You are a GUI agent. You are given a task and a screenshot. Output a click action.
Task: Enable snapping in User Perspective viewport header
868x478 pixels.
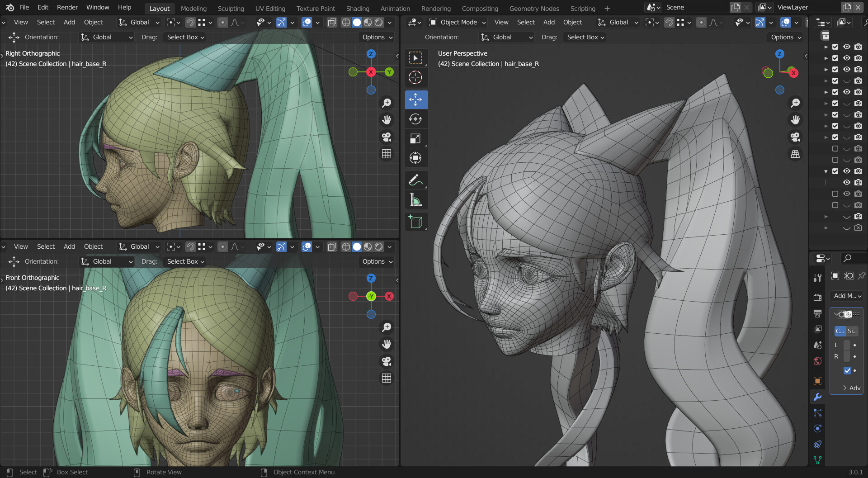[669, 22]
